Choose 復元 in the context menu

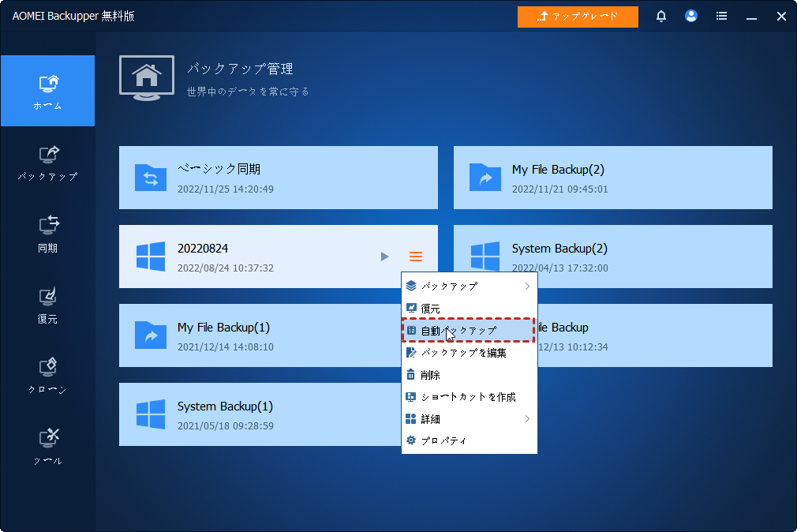click(470, 308)
